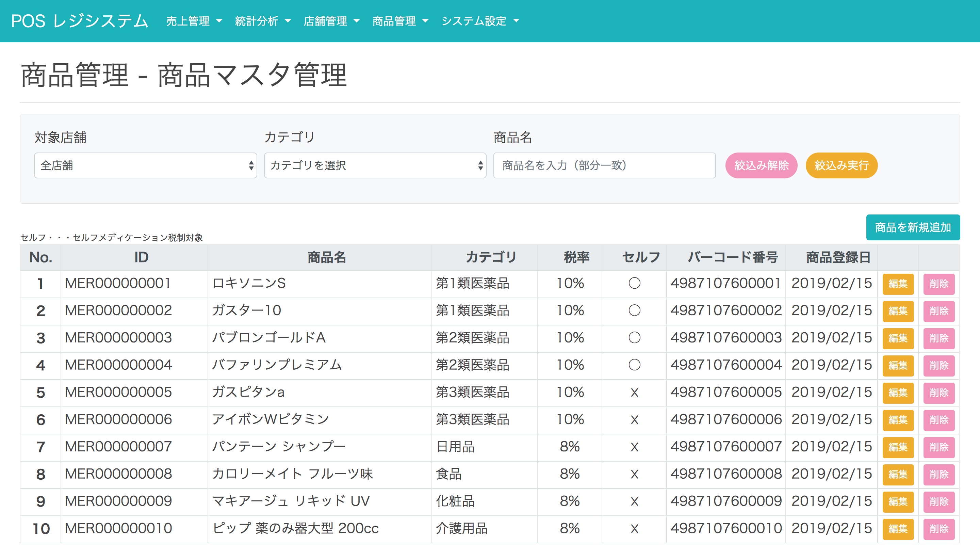Delete the カロリーメイト フルーツ味 row

coord(938,475)
